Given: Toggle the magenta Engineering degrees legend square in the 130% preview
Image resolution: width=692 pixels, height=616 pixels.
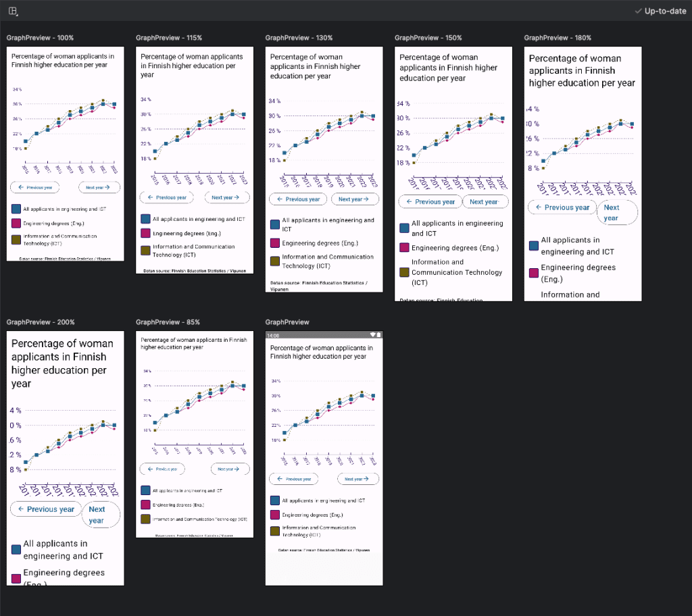Looking at the screenshot, I should click(x=274, y=243).
